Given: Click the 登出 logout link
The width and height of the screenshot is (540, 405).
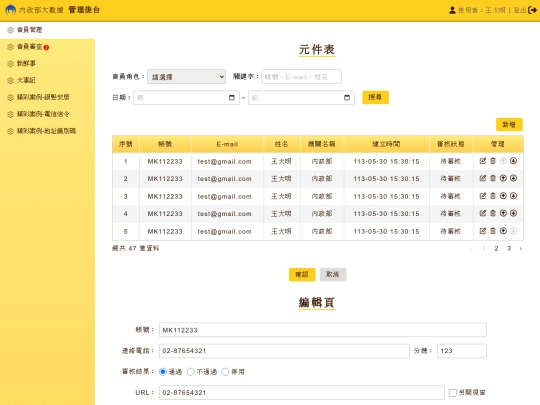Looking at the screenshot, I should (x=520, y=10).
